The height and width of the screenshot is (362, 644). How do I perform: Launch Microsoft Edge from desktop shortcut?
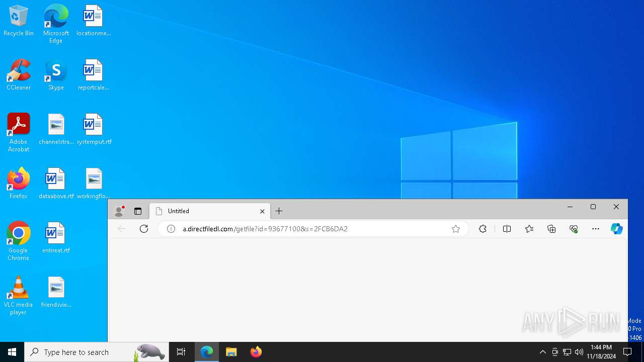56,24
